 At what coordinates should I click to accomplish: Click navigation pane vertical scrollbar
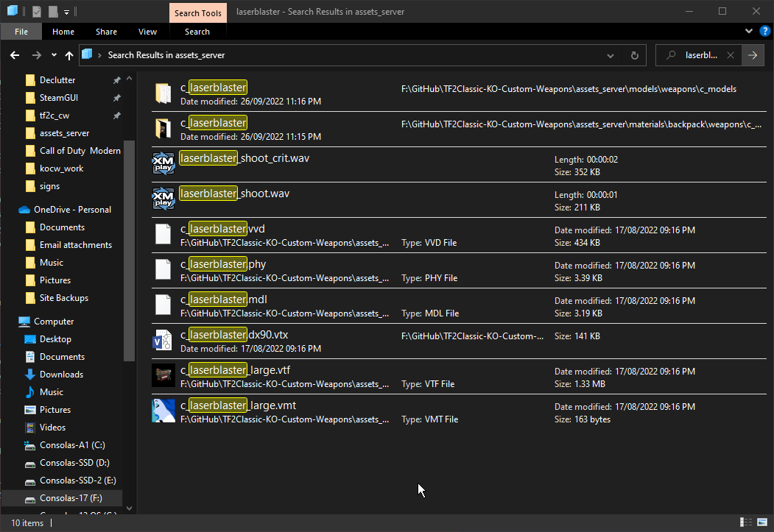(130, 251)
